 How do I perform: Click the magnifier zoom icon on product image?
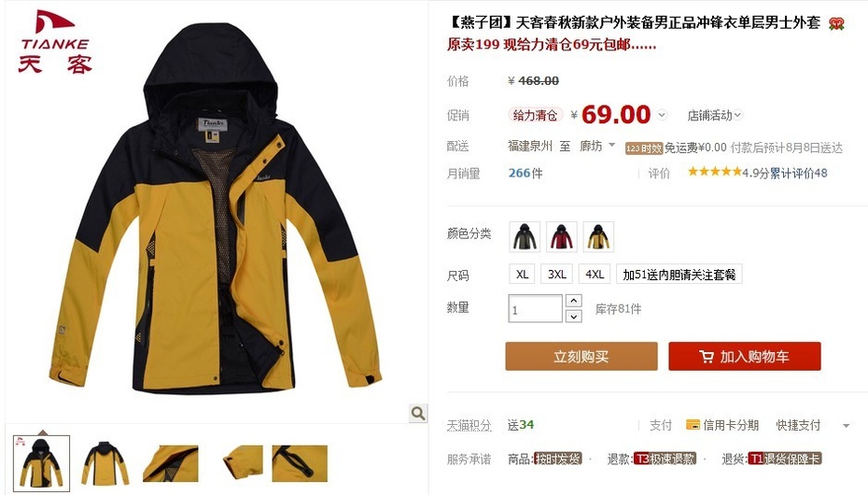pos(418,413)
